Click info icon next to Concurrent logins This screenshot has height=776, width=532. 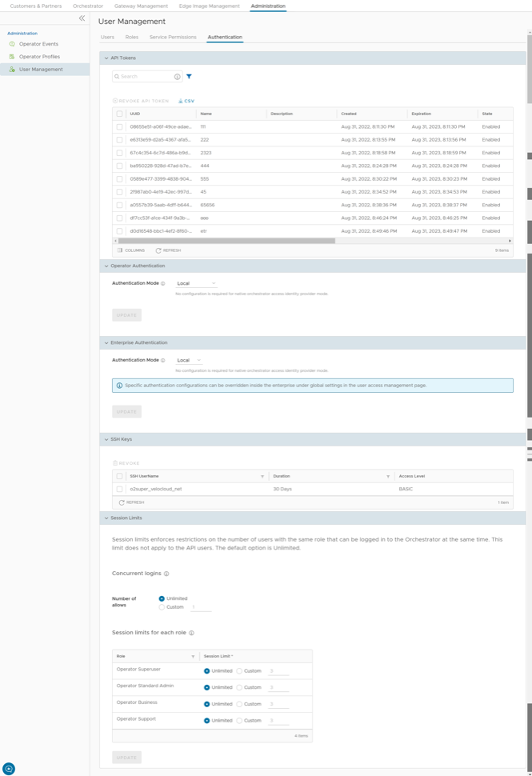tap(166, 574)
